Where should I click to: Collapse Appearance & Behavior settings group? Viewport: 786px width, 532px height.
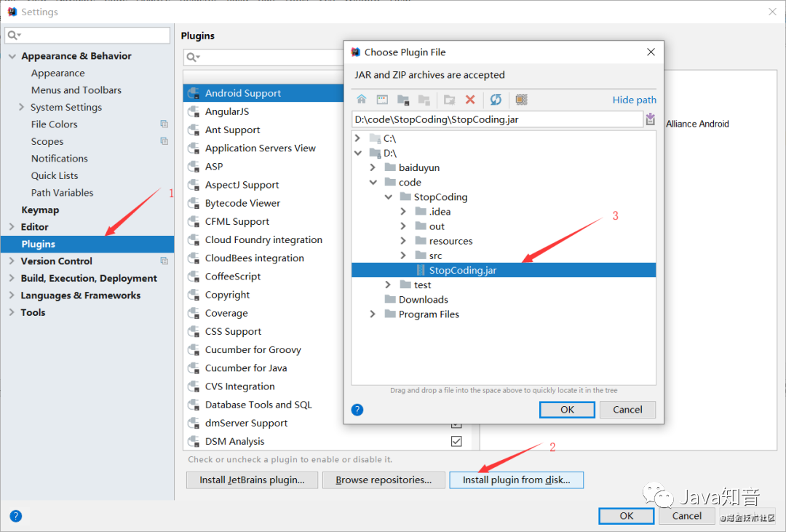[12, 56]
